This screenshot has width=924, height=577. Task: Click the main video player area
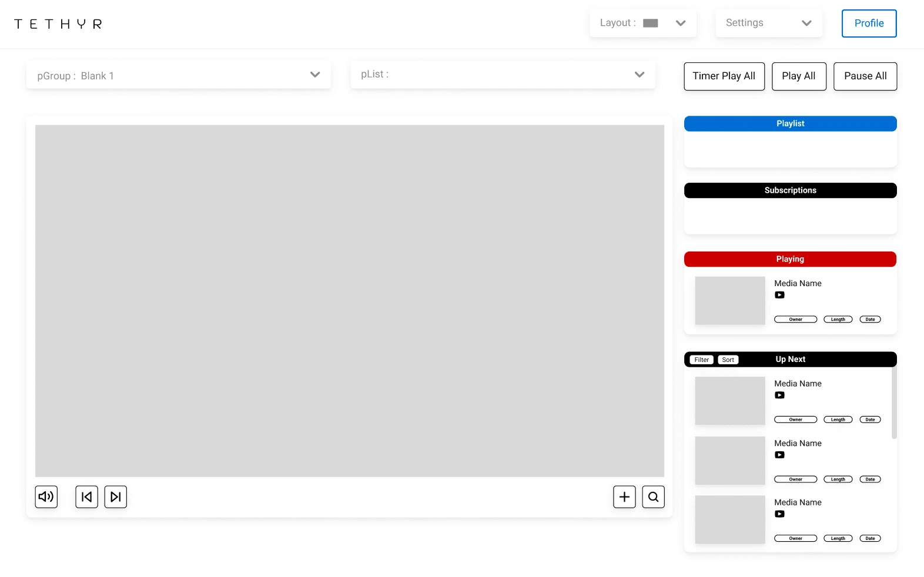point(350,301)
